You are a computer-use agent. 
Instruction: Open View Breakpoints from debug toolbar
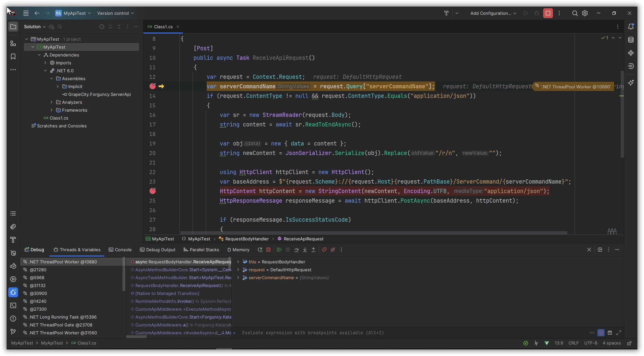[324, 250]
